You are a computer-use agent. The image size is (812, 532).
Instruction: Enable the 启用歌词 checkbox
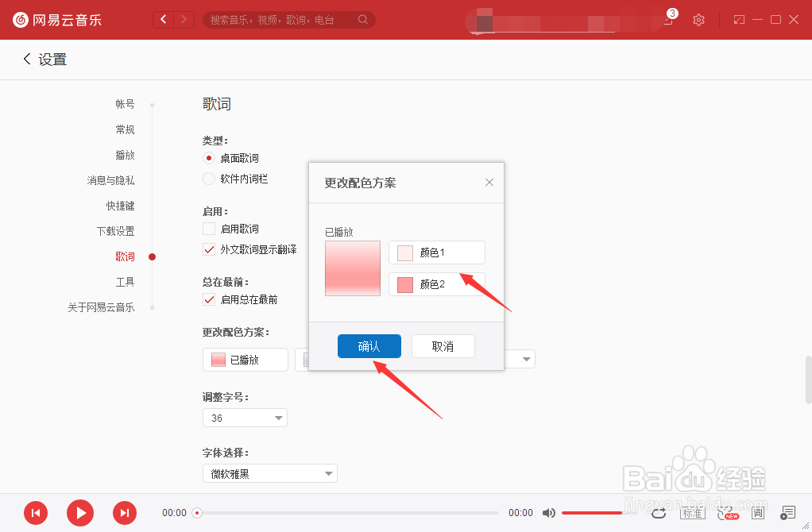[x=208, y=229]
